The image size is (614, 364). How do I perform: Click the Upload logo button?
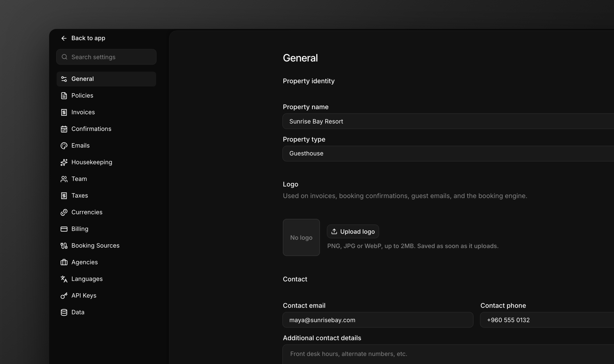[x=353, y=232]
